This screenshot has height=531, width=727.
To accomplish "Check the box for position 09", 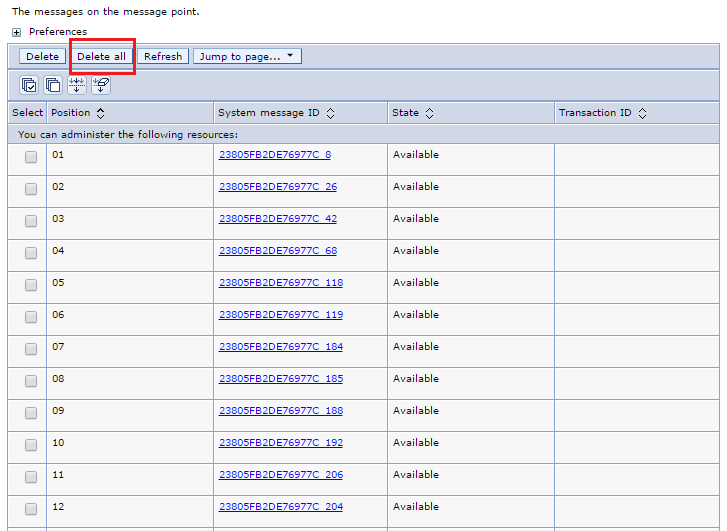I will pyautogui.click(x=31, y=413).
